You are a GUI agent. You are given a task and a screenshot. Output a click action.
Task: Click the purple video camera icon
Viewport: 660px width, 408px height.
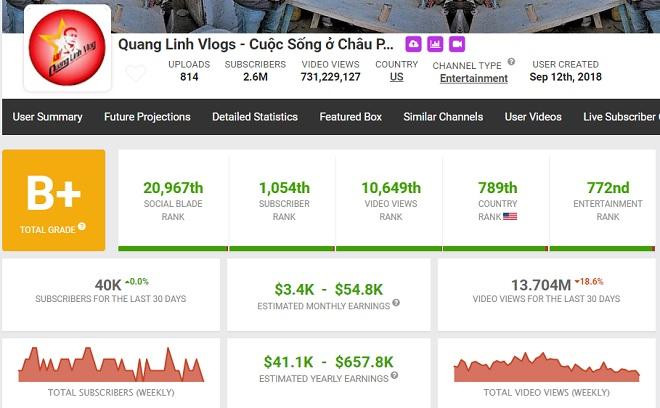point(457,44)
